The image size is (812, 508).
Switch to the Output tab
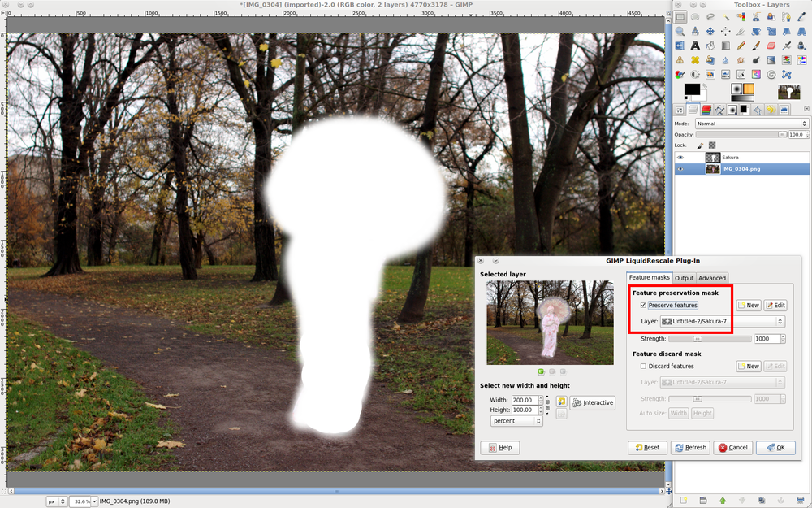(x=684, y=278)
